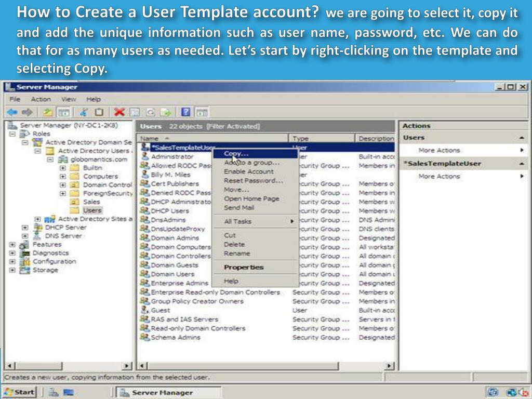
Task: Click the DHCP Server icon in tree
Action: tap(37, 227)
